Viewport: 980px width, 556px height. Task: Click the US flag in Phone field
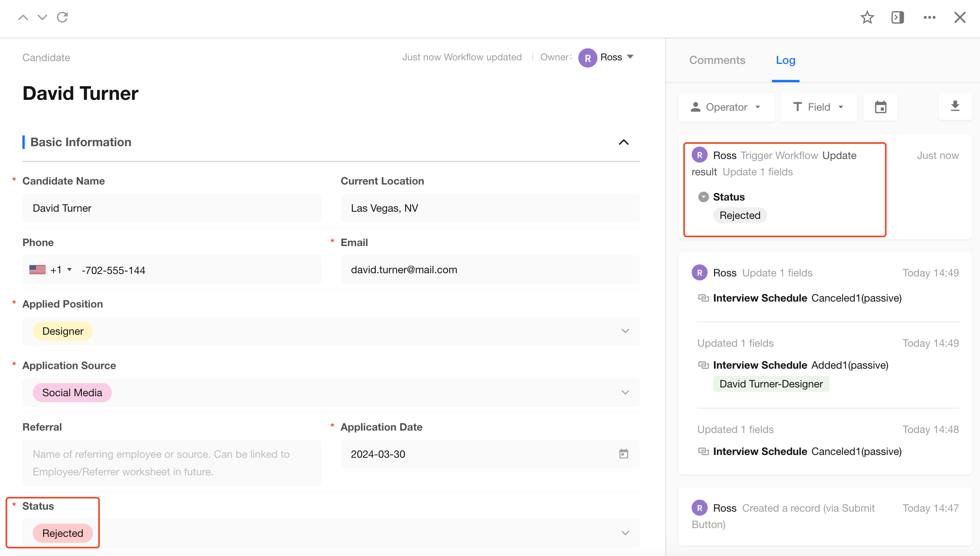pyautogui.click(x=38, y=270)
